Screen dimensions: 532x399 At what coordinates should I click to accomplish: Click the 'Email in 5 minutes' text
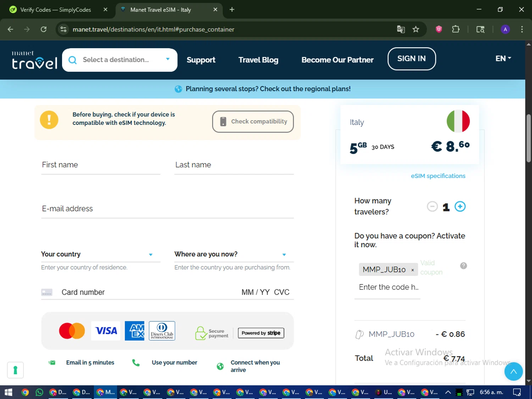(90, 362)
